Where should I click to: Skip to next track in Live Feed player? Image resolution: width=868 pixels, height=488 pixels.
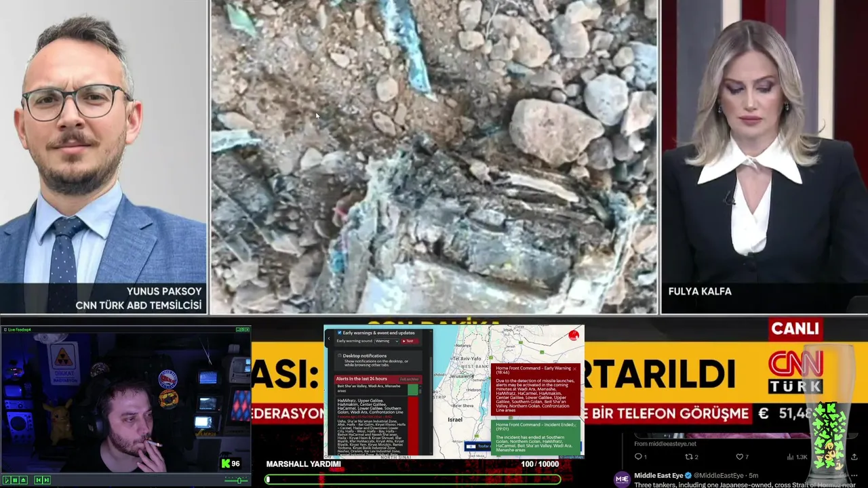[47, 481]
